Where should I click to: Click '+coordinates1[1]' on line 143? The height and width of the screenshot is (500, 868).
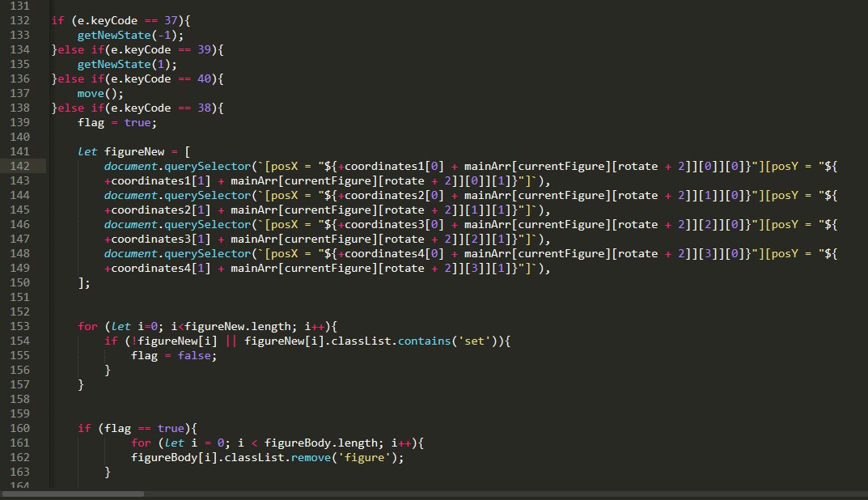click(x=157, y=180)
